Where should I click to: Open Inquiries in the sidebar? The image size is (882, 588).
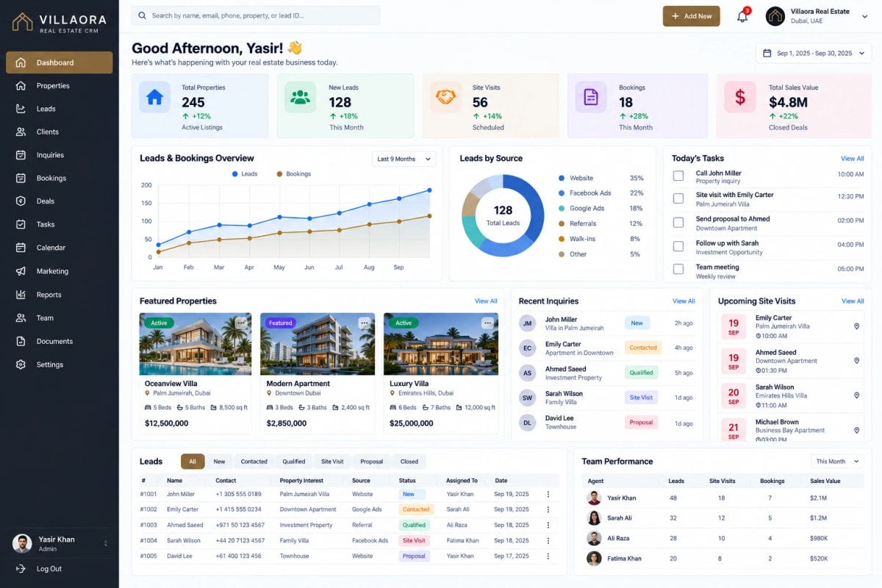[x=59, y=155]
